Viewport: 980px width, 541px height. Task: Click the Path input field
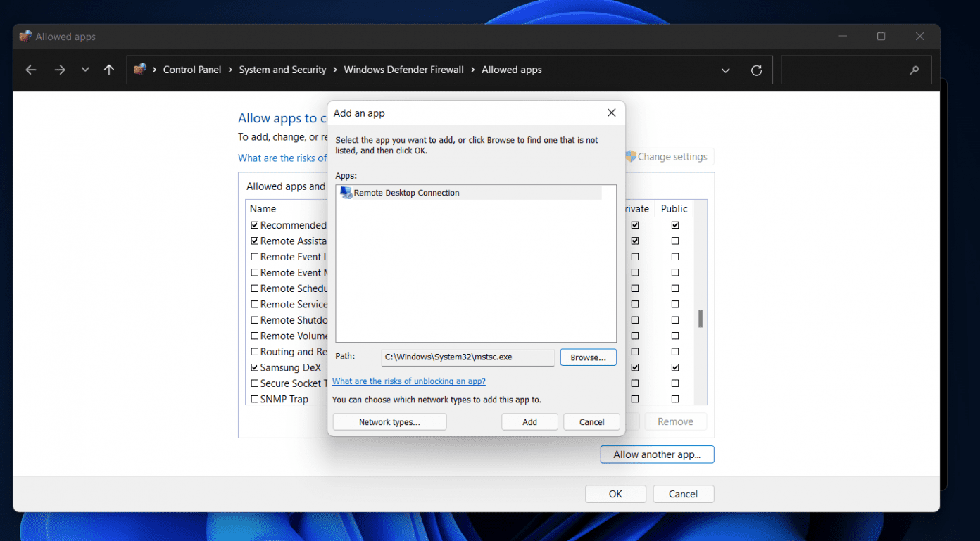tap(467, 357)
